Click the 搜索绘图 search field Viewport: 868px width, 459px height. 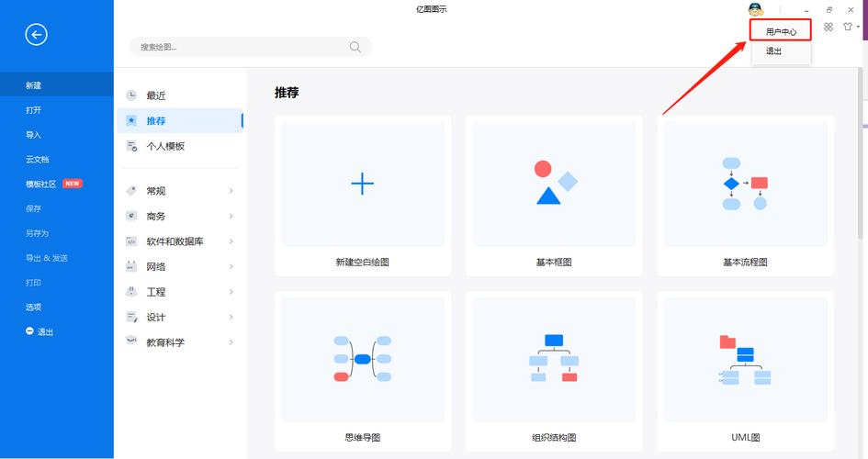250,47
